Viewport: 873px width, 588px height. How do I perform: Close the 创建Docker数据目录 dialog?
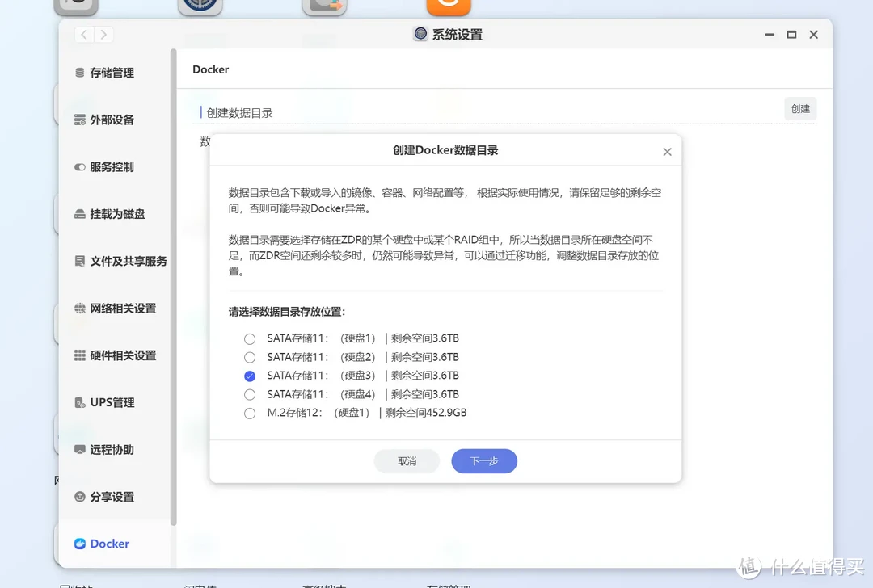[x=667, y=151]
